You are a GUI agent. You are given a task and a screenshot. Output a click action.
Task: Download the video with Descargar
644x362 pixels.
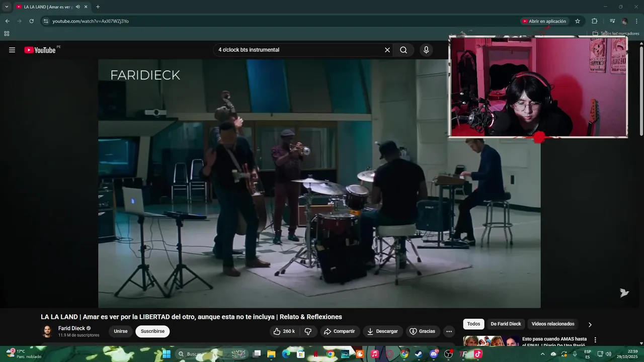[x=383, y=331]
